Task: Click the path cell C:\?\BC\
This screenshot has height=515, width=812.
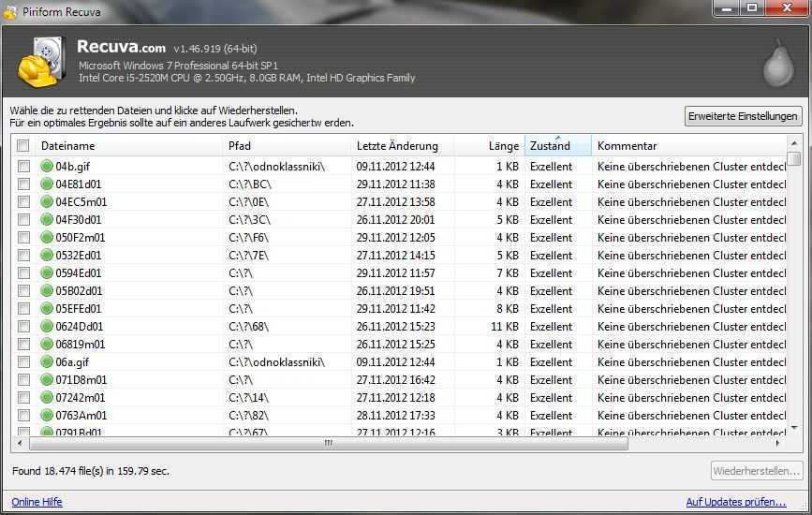Action: click(250, 184)
